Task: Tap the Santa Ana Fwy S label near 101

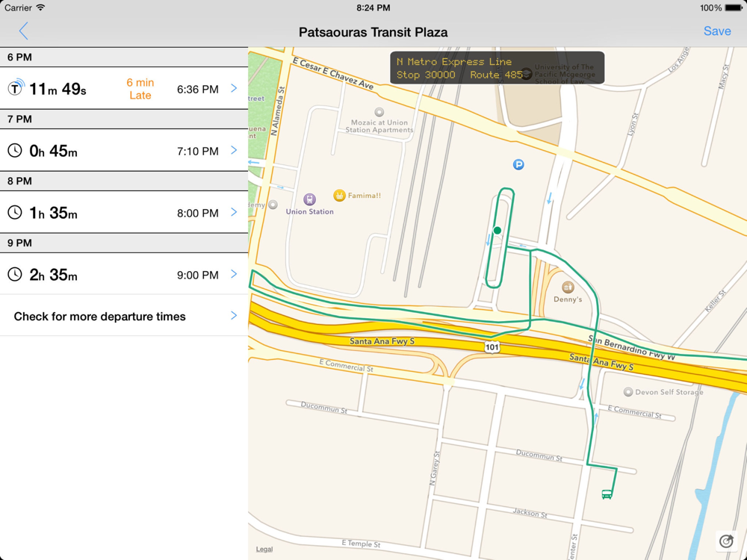Action: coord(382,341)
